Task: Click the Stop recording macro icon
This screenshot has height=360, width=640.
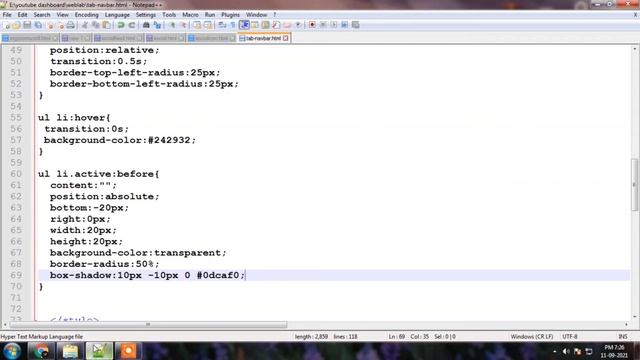Action: pyautogui.click(x=323, y=25)
